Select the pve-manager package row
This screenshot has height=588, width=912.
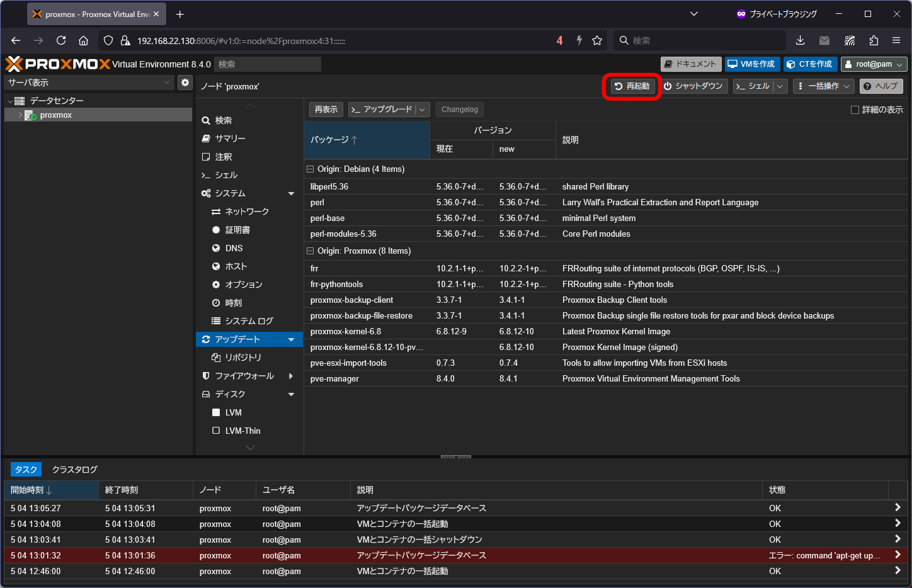point(606,379)
